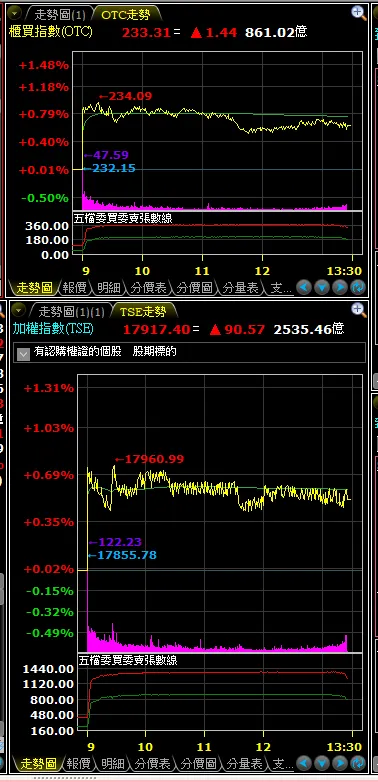Open 分量表 bottom tab in OTC panel
The height and width of the screenshot is (782, 378).
(241, 287)
